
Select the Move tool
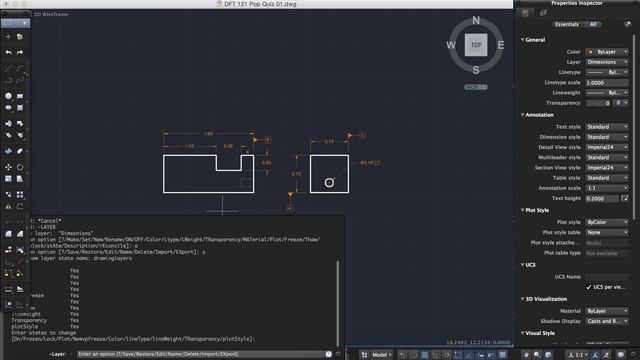8,167
